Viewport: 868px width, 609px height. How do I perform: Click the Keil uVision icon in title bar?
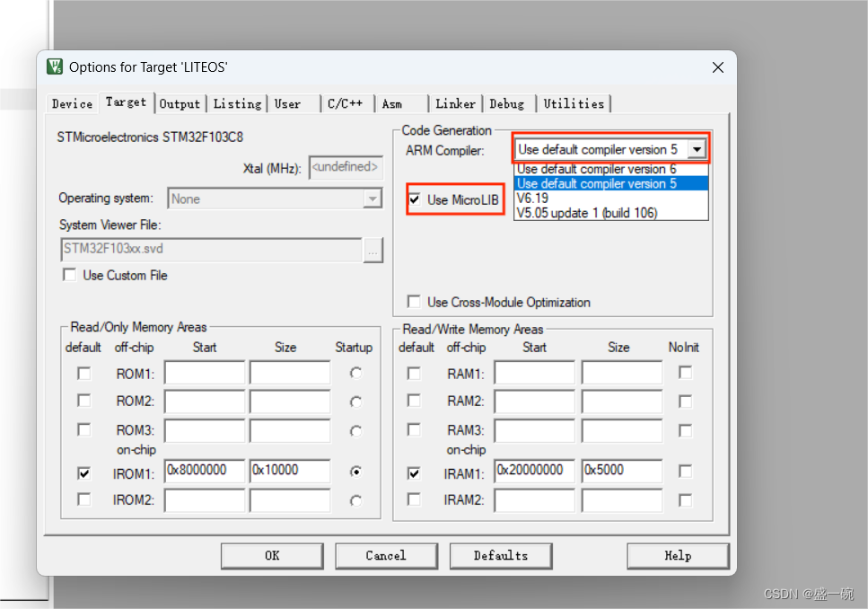[55, 67]
